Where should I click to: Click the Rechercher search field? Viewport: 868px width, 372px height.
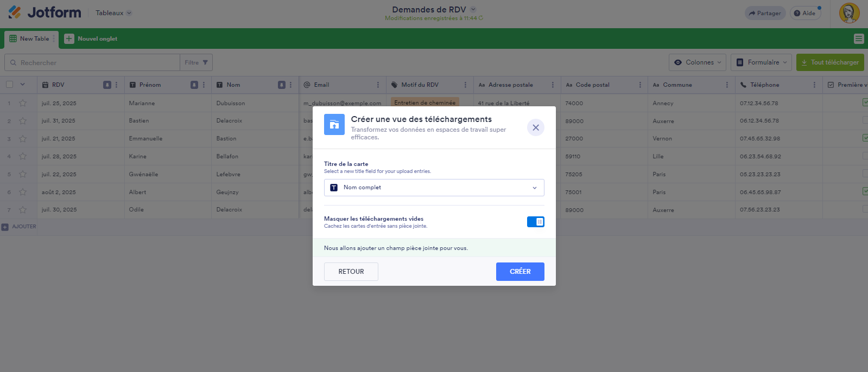[x=92, y=62]
